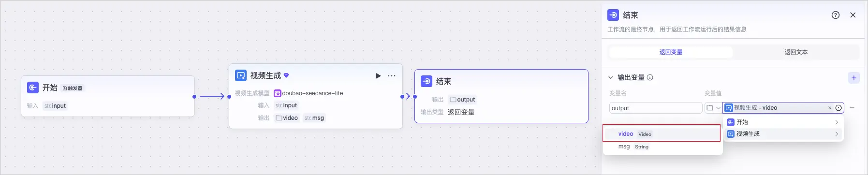The height and width of the screenshot is (175, 868).
Task: Switch to the 返回文本 tab
Action: coord(796,52)
